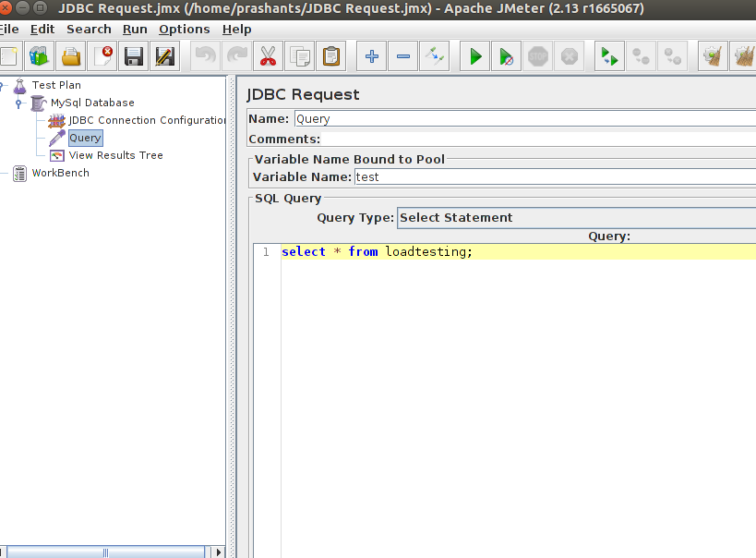Click the Remote stop all icon
This screenshot has height=558, width=756.
coord(641,56)
